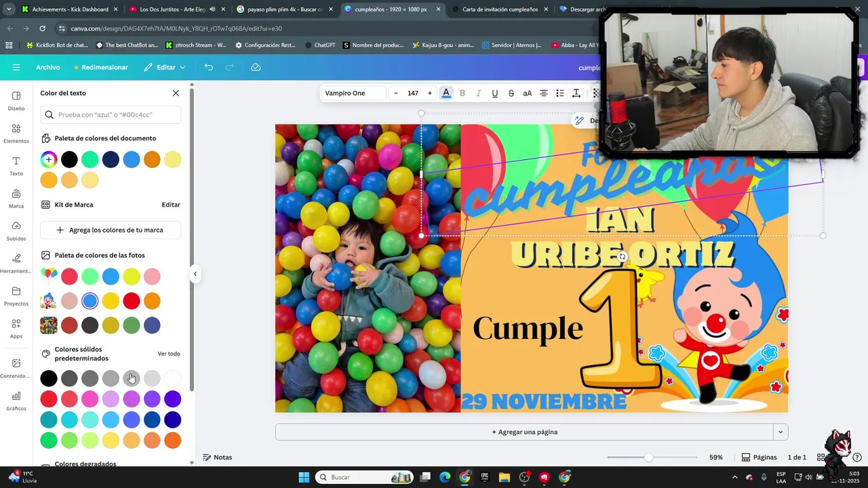This screenshot has height=488, width=868.
Task: Select the Cumple text on canvas
Action: (x=528, y=328)
